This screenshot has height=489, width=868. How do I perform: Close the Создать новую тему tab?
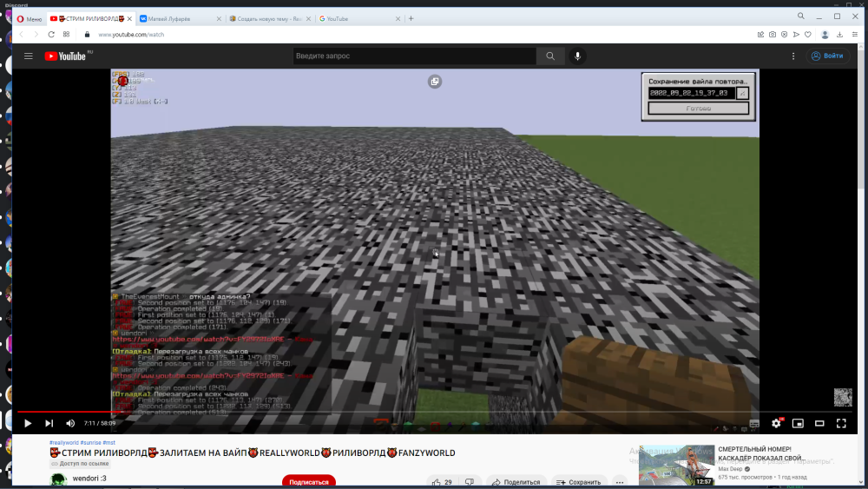(308, 19)
